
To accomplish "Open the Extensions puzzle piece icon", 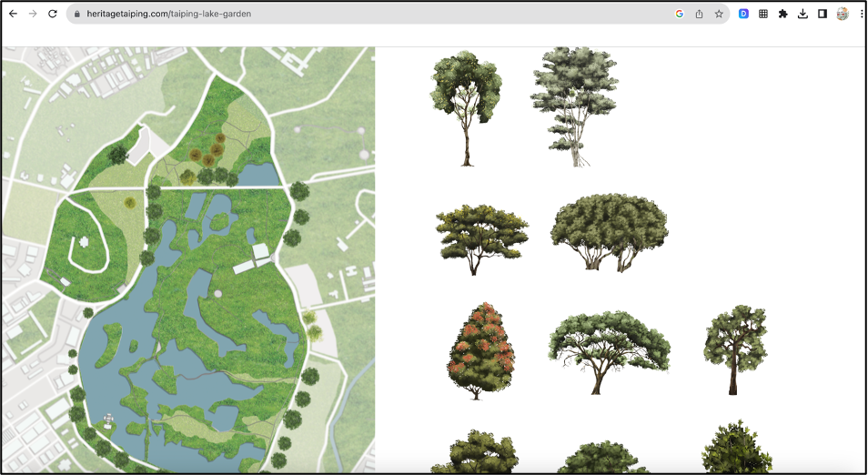I will click(782, 15).
